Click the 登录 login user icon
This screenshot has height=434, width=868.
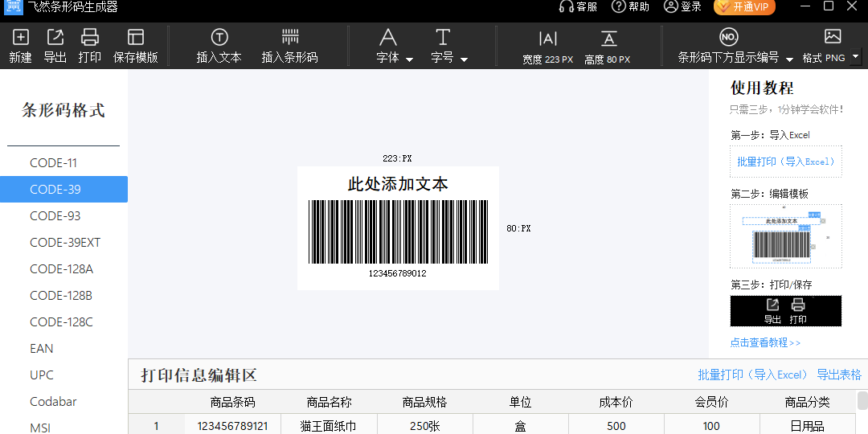point(671,6)
